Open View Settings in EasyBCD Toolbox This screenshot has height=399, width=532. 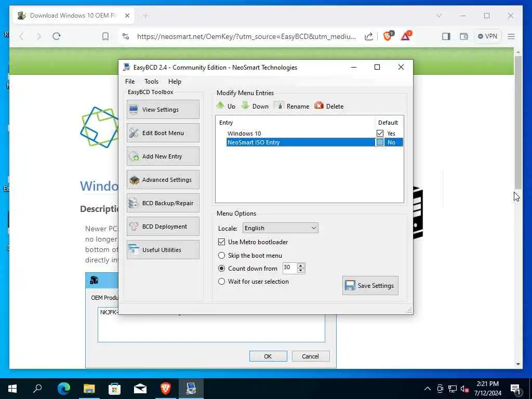163,109
